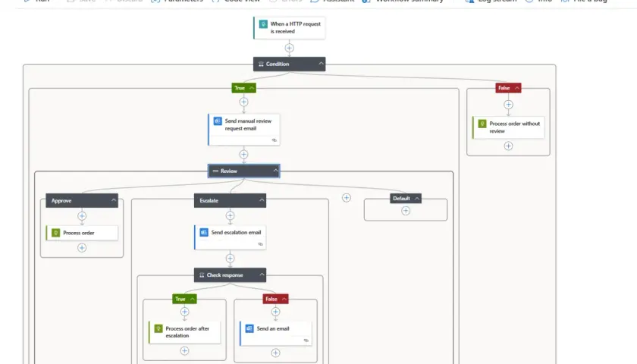Collapse the False branch under Condition
The image size is (637, 364).
click(516, 88)
